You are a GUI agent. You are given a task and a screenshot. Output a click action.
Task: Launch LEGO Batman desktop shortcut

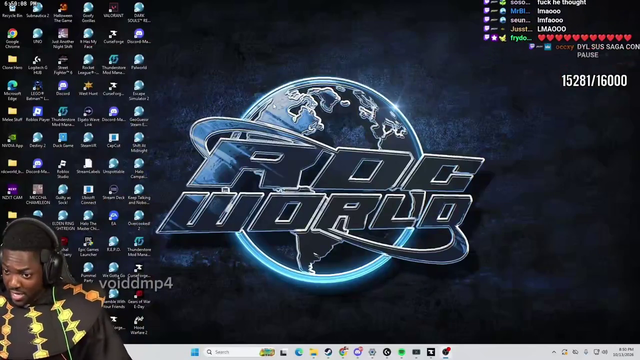pyautogui.click(x=38, y=90)
